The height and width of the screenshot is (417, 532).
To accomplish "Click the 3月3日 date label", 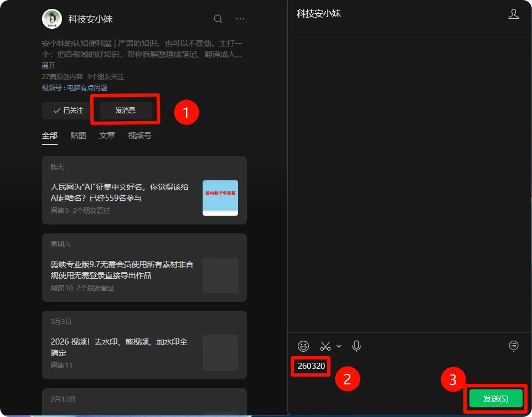I will tap(61, 321).
